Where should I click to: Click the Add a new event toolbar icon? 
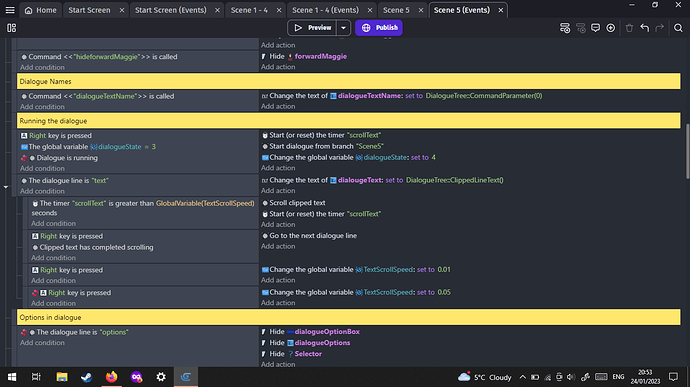click(x=565, y=28)
